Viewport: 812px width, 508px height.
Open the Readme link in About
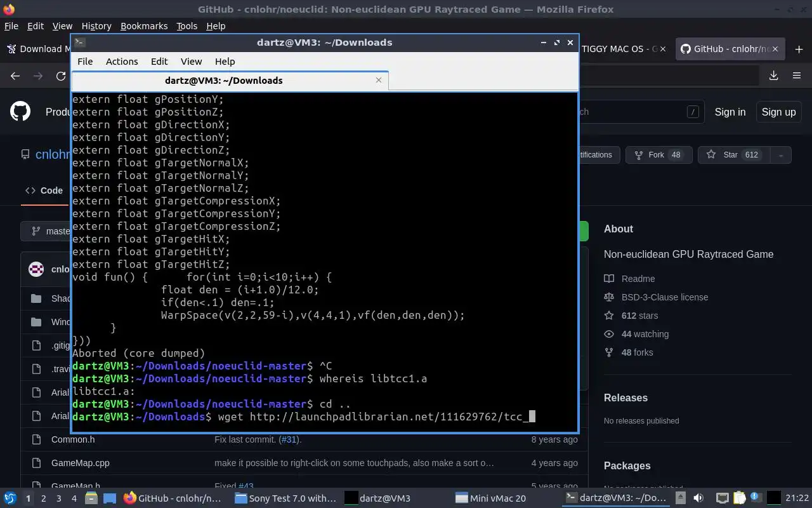[638, 279]
